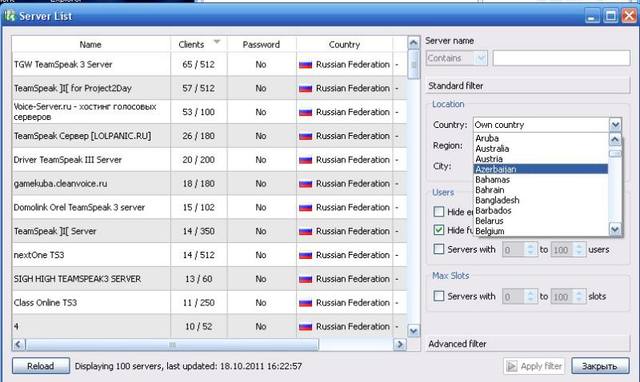Click the horizontal scroll left arrow
The image size is (640, 382).
[x=18, y=344]
